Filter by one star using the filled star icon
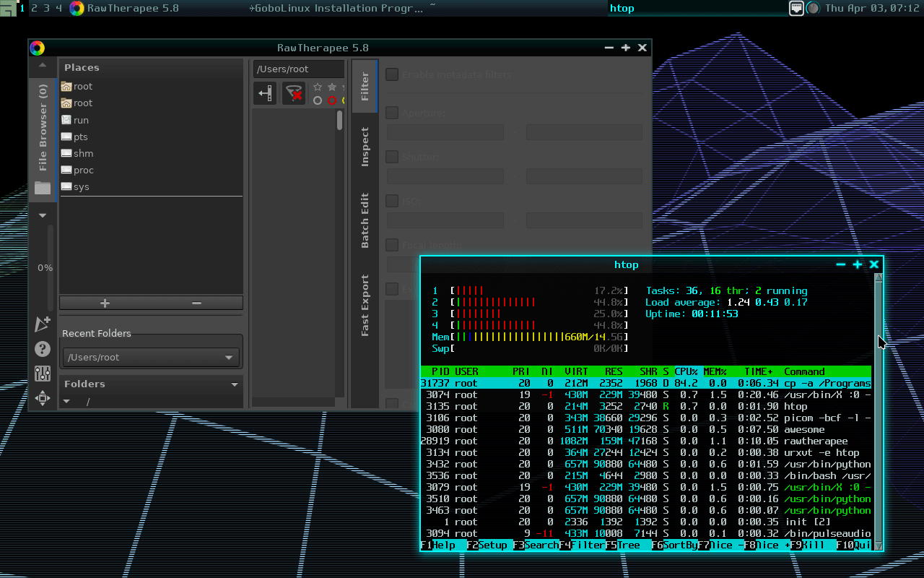Screen dimensions: 924x578 (x=332, y=87)
